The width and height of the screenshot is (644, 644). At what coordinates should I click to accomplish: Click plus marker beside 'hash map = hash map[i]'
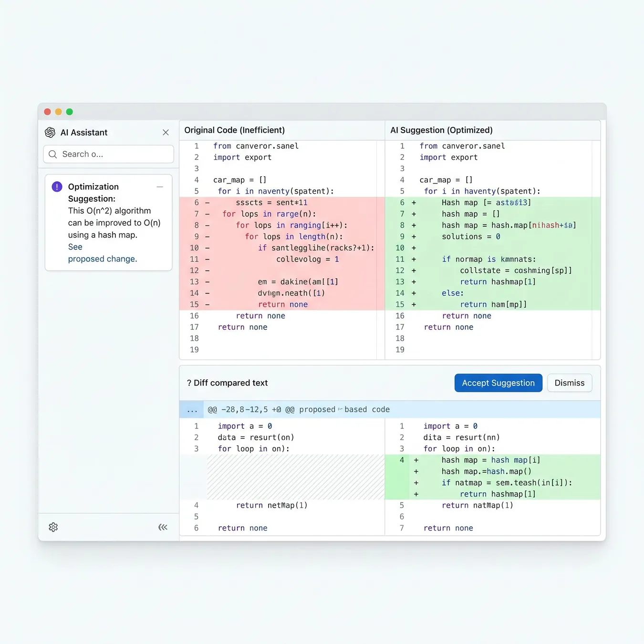(x=416, y=460)
